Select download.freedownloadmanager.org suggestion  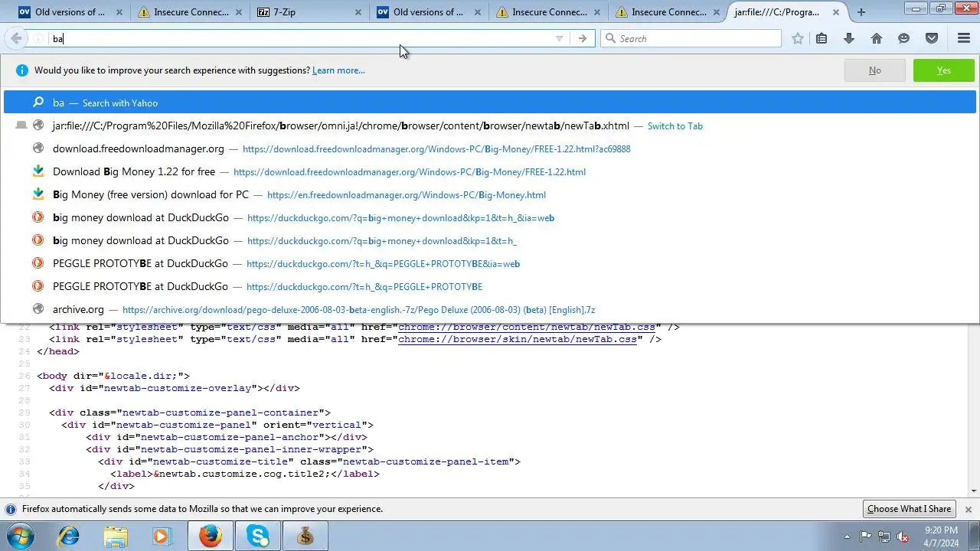click(490, 148)
